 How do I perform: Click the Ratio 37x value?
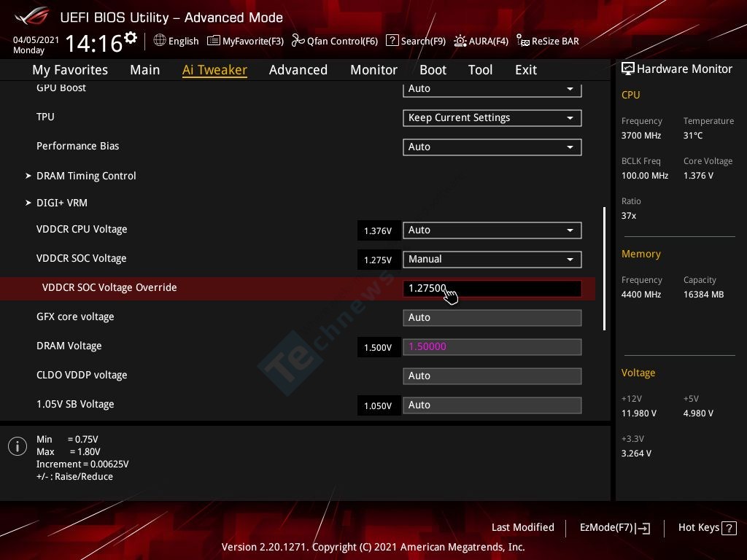coord(628,216)
